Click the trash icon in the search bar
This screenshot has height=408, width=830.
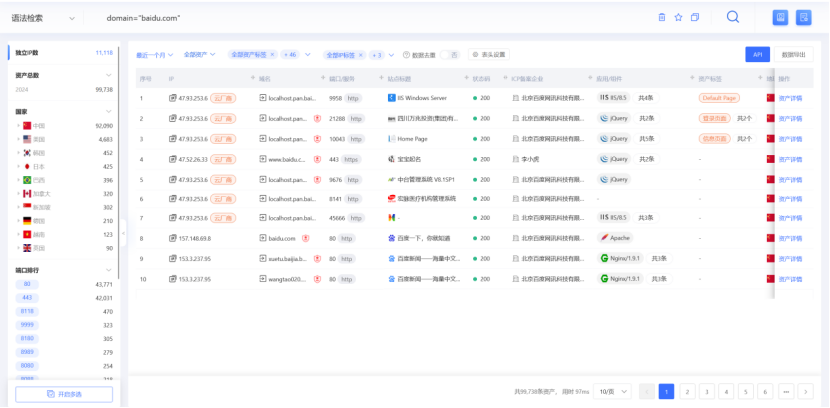point(662,17)
